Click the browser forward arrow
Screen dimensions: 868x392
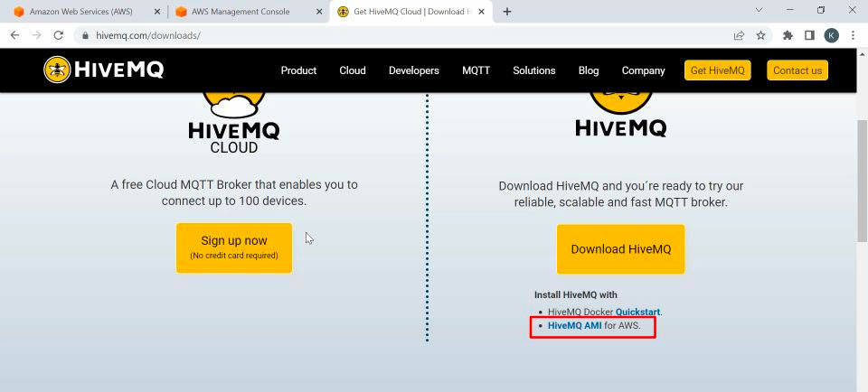click(36, 35)
